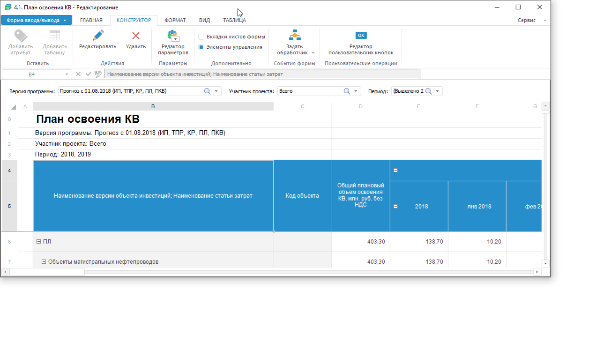Click the Задать обработчик icon
596x364 pixels.
[x=295, y=36]
